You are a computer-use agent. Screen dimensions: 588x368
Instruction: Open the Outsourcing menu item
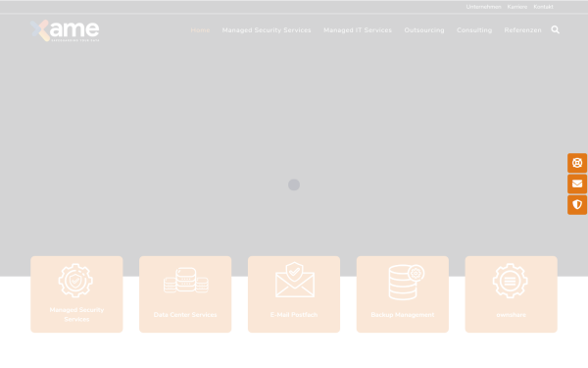pyautogui.click(x=424, y=30)
